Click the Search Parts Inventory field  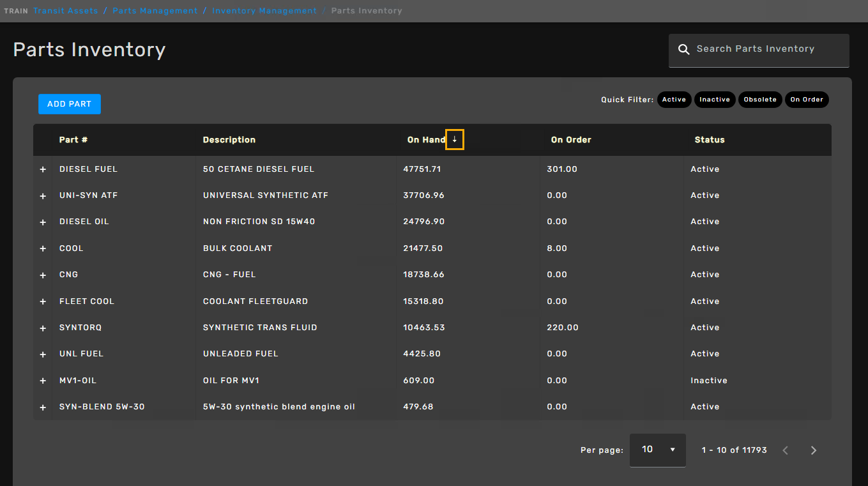766,49
